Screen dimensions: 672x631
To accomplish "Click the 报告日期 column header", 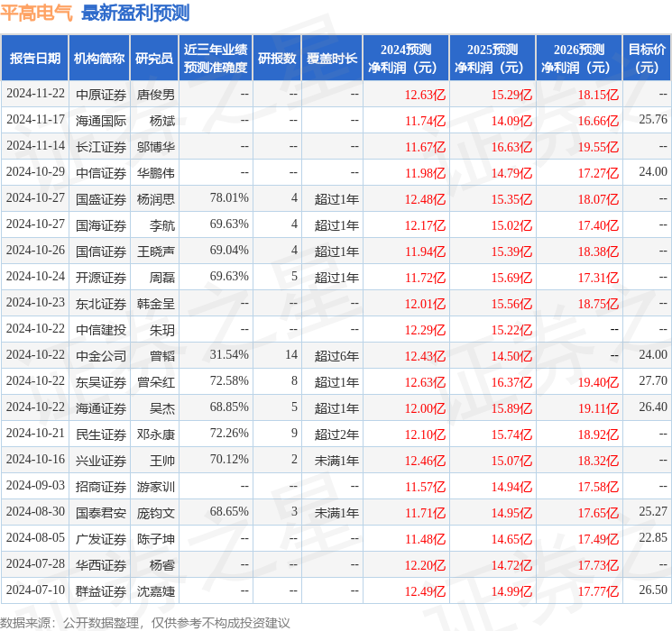I will pyautogui.click(x=34, y=59).
